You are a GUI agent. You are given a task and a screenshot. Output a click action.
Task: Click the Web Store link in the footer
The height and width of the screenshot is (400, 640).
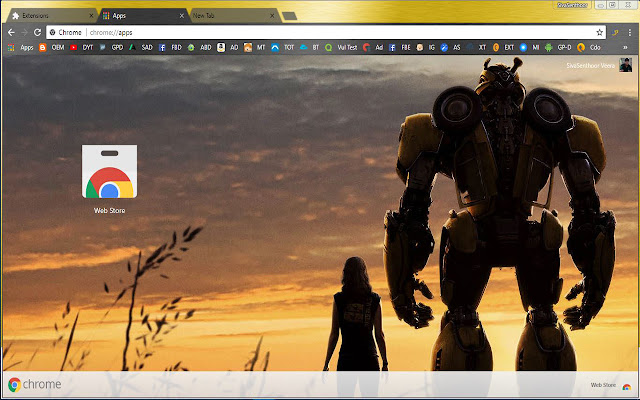pos(603,385)
